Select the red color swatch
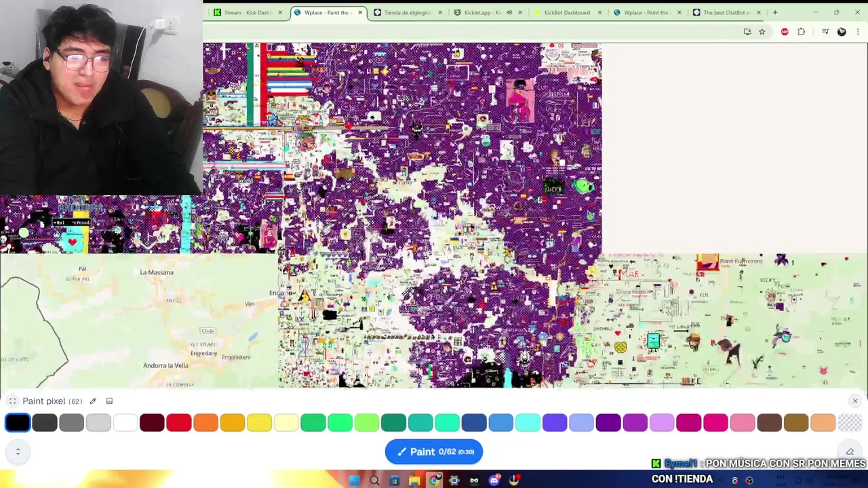868x488 pixels. coord(179,423)
